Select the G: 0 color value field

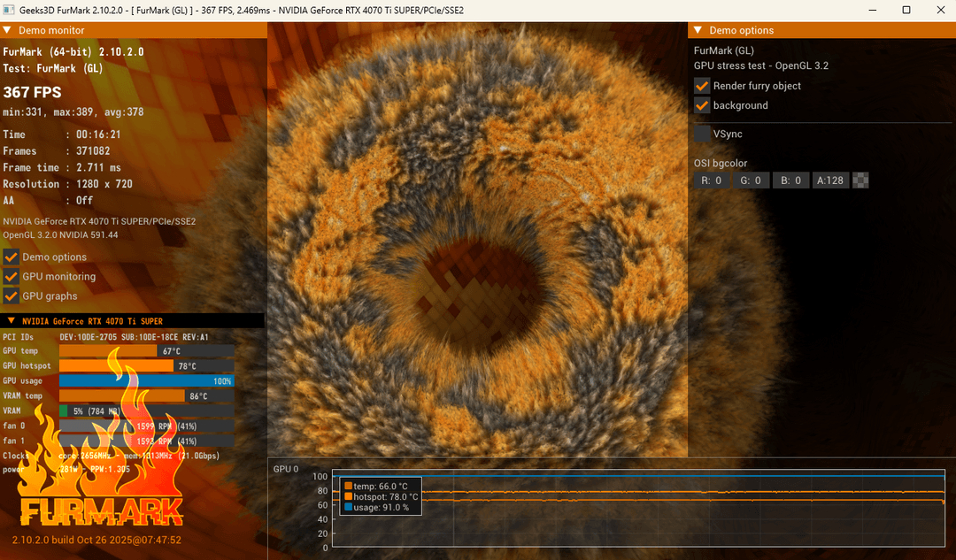pyautogui.click(x=751, y=180)
